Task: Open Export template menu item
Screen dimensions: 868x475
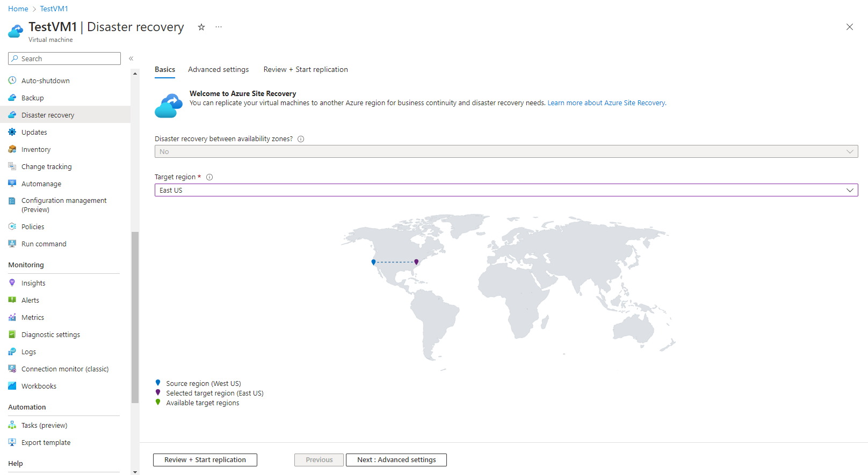Action: pos(65,442)
